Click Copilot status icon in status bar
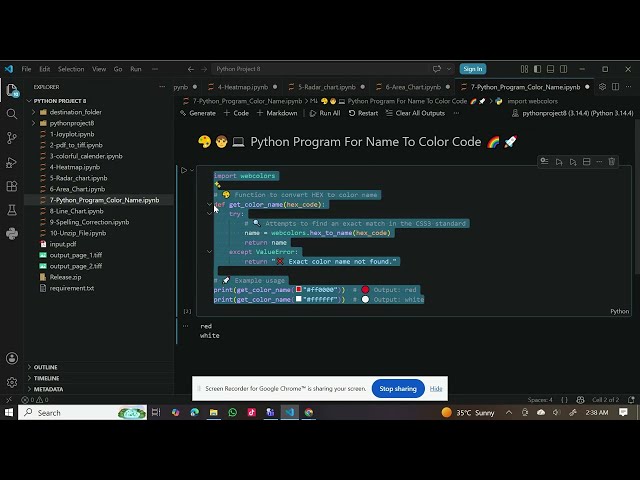This screenshot has width=640, height=480. coord(580,400)
